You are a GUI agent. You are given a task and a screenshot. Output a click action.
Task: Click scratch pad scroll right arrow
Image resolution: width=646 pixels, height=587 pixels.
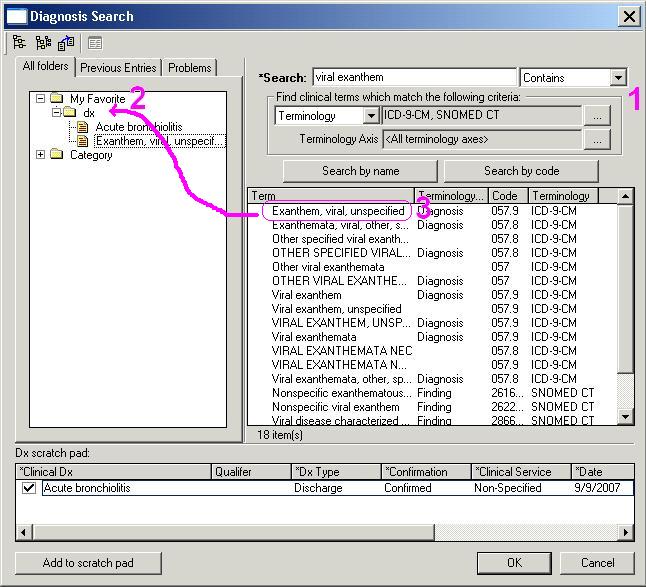pos(626,532)
